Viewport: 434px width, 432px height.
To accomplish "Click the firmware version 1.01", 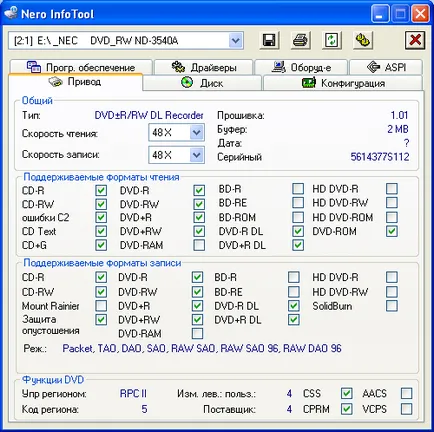I will click(399, 115).
